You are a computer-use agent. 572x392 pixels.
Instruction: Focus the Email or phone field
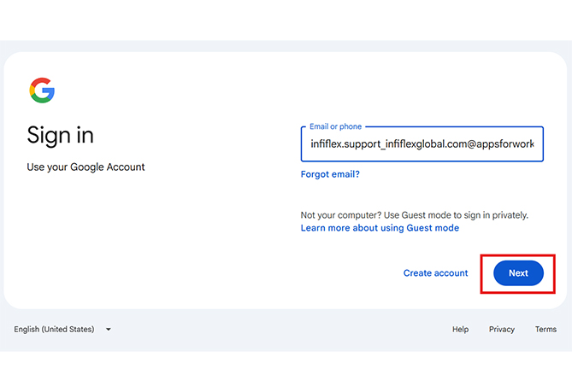(422, 143)
